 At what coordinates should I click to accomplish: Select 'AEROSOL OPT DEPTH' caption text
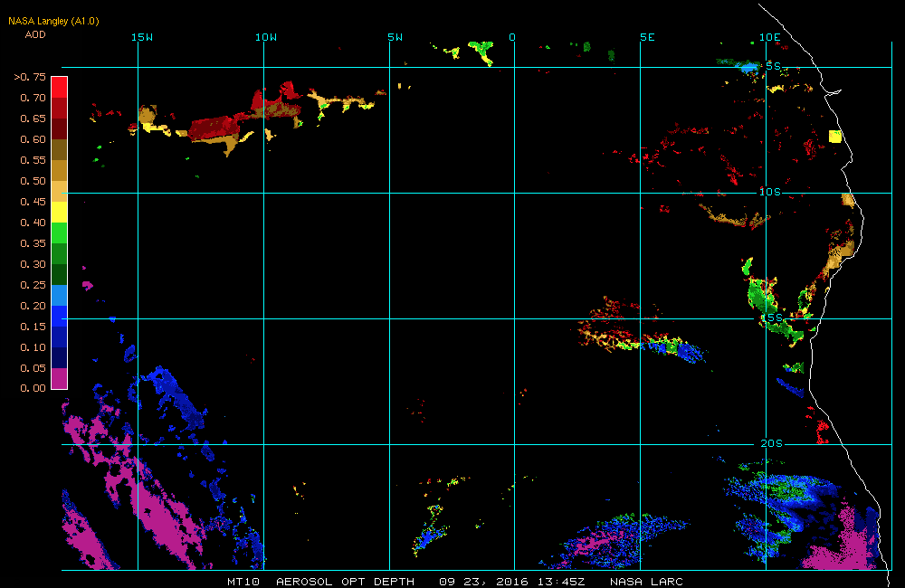345,582
